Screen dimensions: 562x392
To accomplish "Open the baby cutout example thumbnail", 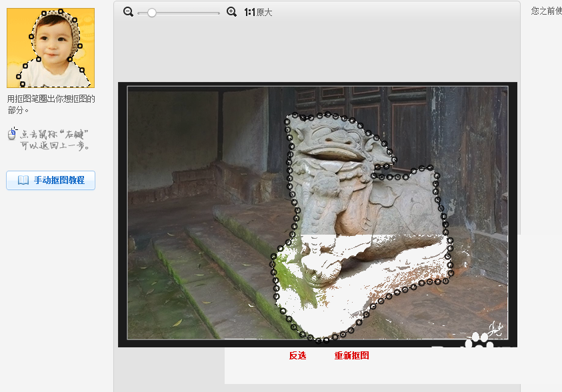I will tap(51, 48).
